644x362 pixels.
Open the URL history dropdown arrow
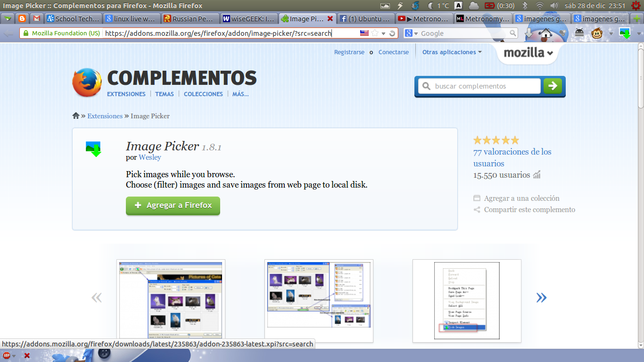(384, 33)
